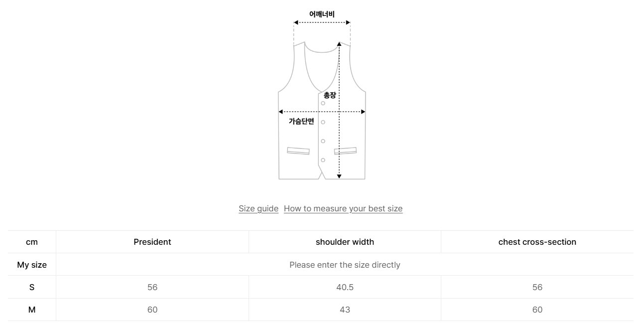Click the shoulder width column header
The image size is (644, 331).
pos(345,242)
